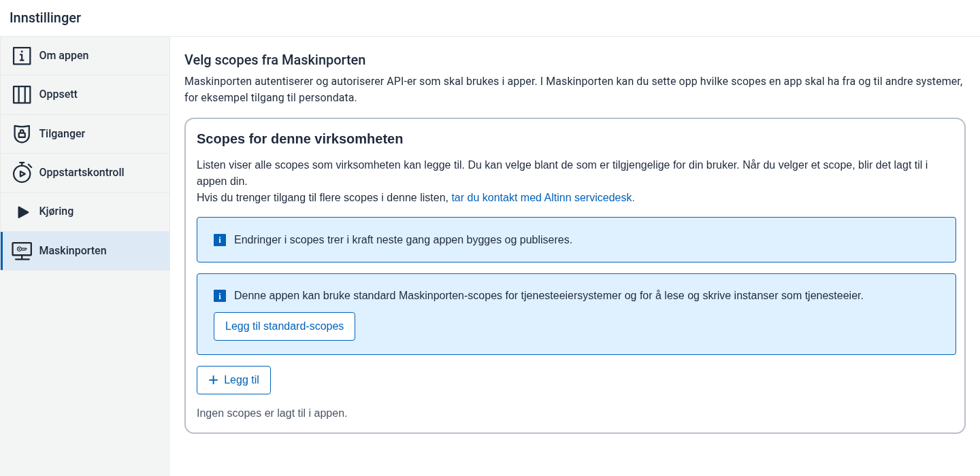Click the text Denne appen kan bruke standard Maskinporten-scopes

click(x=549, y=296)
